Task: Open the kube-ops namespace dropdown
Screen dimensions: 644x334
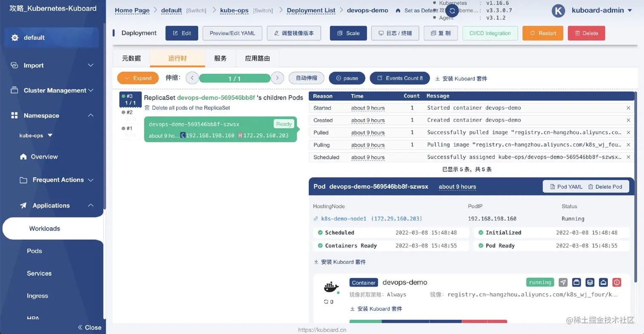Action: point(50,135)
